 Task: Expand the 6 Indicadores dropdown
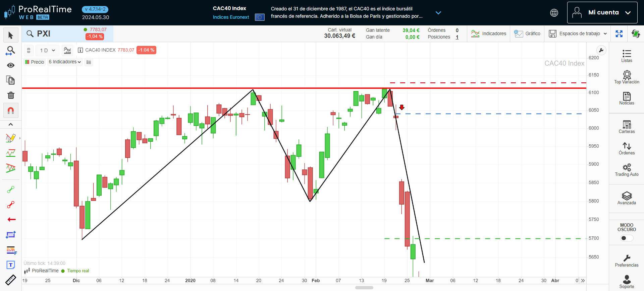tap(65, 62)
